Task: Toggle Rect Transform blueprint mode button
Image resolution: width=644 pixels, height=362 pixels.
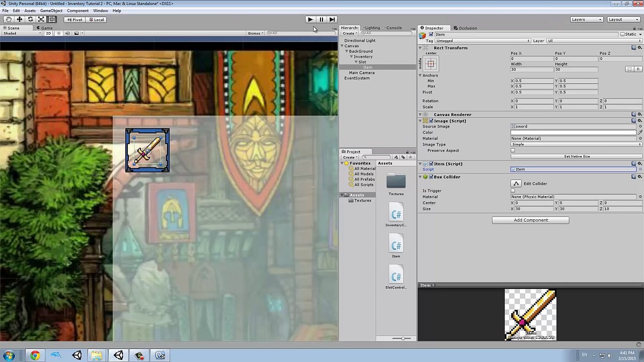Action: coord(629,69)
